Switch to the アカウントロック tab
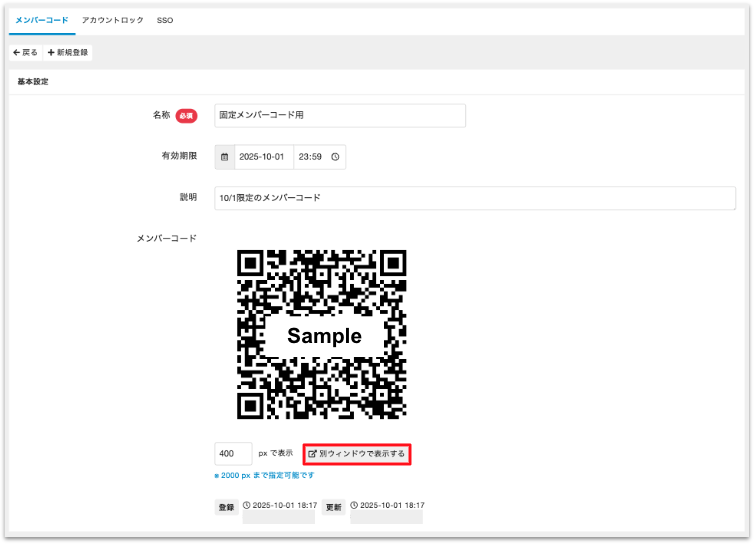Image resolution: width=755 pixels, height=545 pixels. 112,20
